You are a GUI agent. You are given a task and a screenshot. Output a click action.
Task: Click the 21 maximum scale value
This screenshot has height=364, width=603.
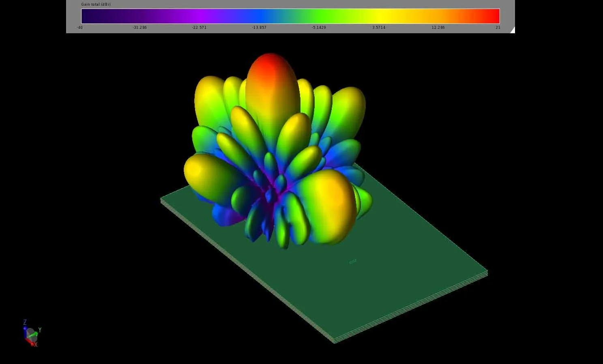[498, 28]
